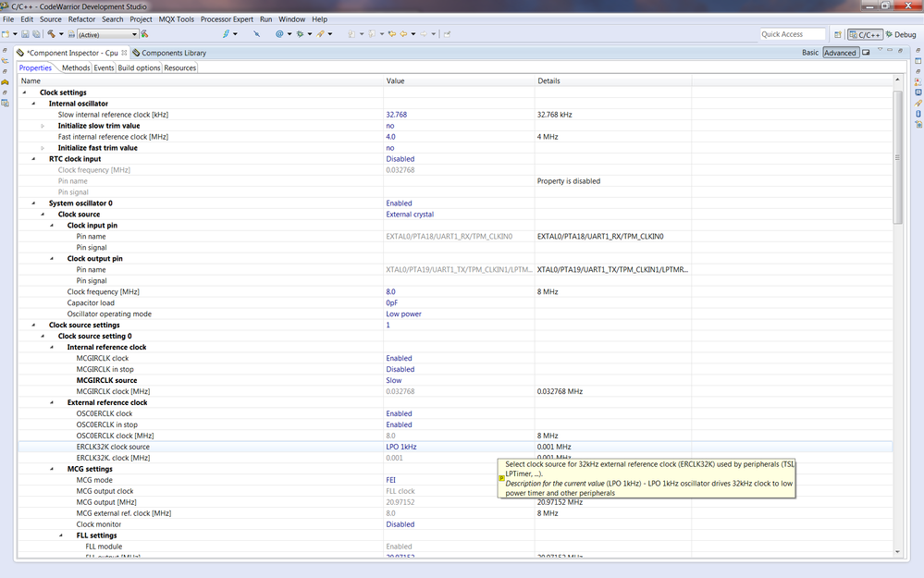
Task: Click the scrollbar up arrow
Action: (897, 79)
